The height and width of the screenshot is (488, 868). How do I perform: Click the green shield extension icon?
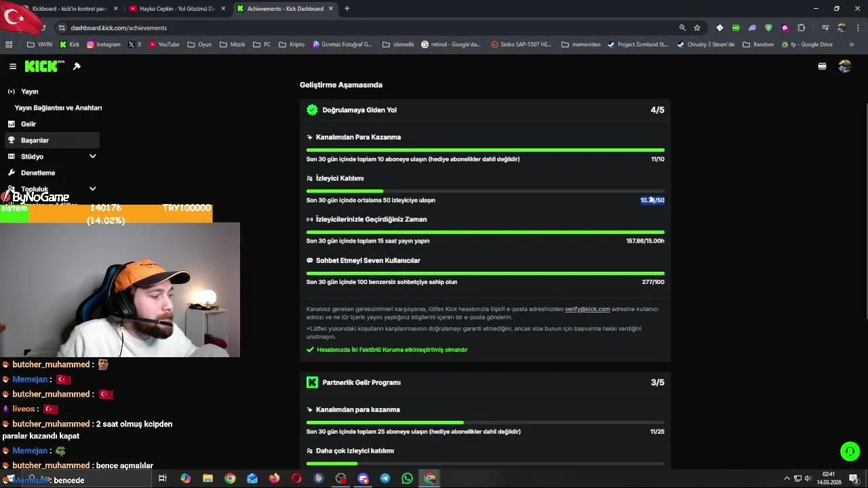tap(768, 28)
